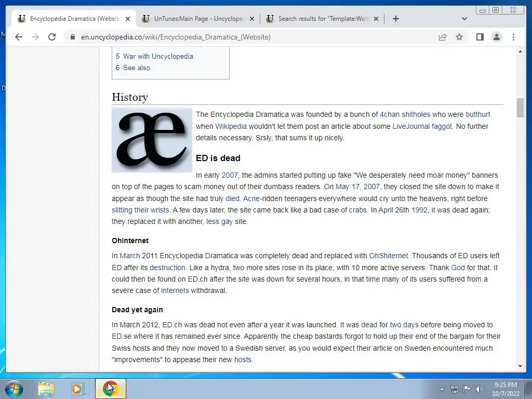
Task: Open the side panel icon
Action: point(480,37)
